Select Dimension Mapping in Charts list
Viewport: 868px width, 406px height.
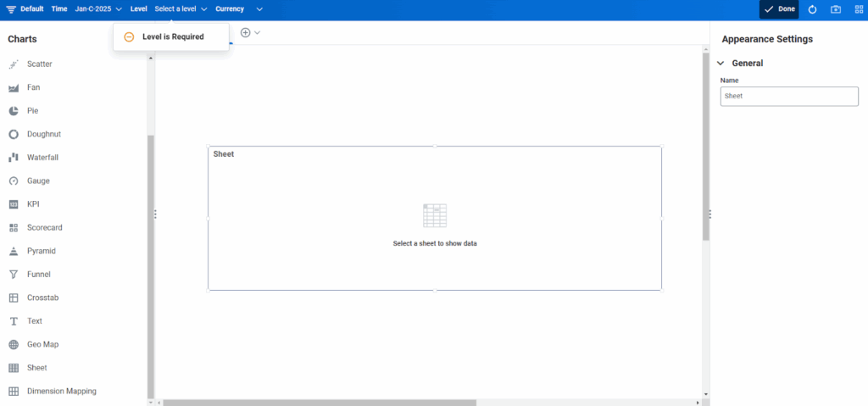point(61,392)
